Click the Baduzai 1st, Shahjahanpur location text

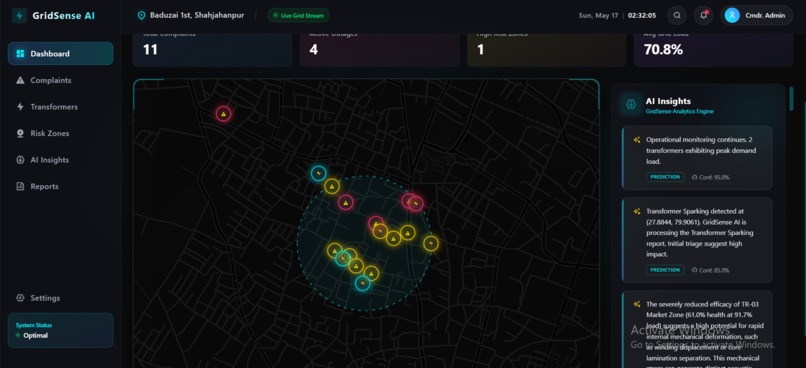tap(197, 15)
